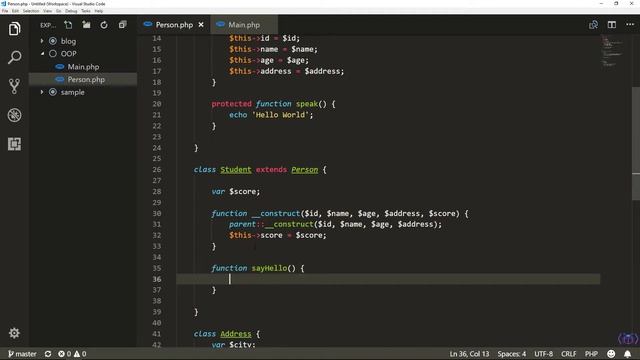Open the Edit menu
The image size is (640, 360).
click(x=15, y=11)
